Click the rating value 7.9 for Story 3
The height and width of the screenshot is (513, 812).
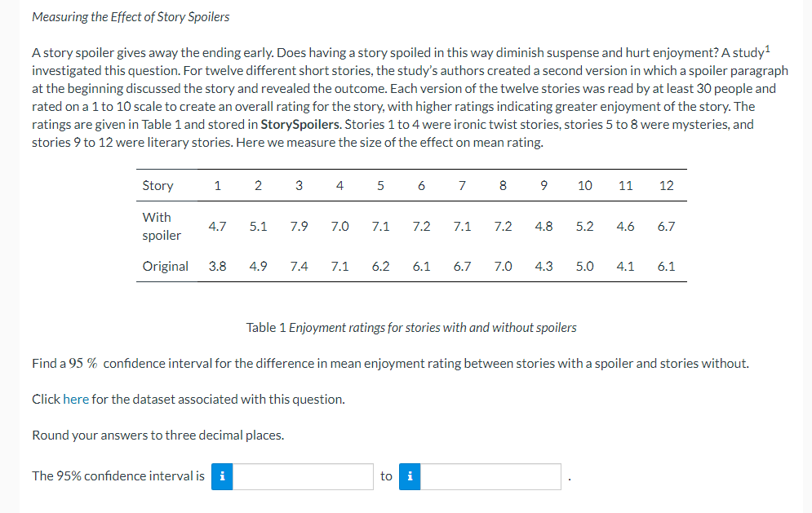299,226
